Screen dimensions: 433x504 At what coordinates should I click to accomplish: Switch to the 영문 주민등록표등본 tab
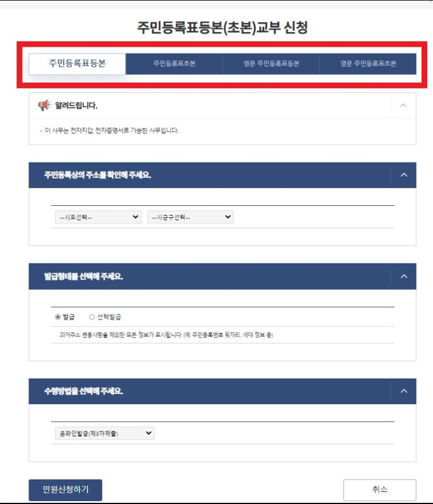271,64
